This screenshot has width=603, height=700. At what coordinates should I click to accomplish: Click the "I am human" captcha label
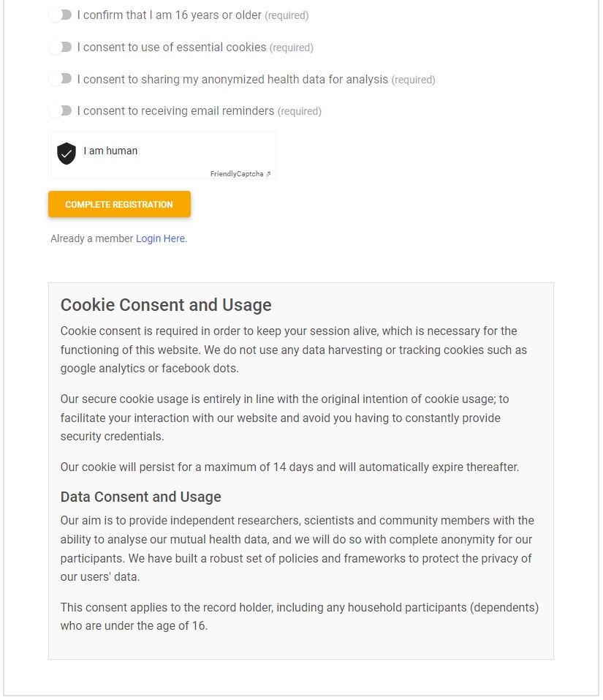pyautogui.click(x=110, y=151)
